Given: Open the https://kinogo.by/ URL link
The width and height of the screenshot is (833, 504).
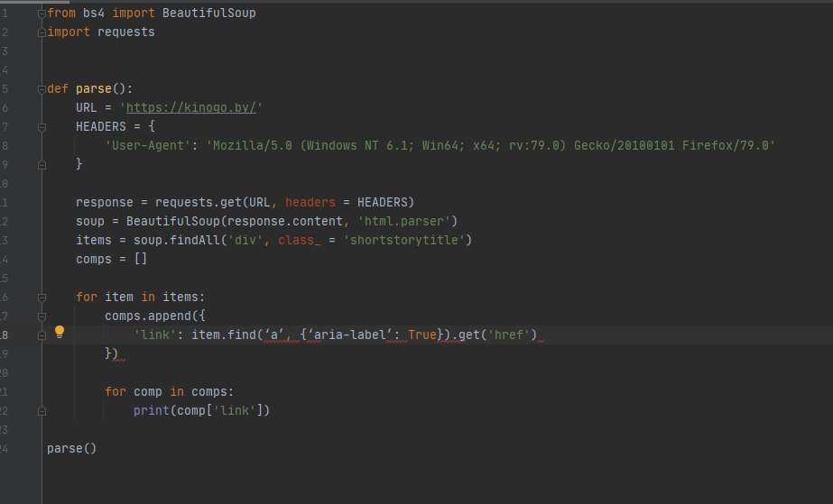Looking at the screenshot, I should [191, 107].
